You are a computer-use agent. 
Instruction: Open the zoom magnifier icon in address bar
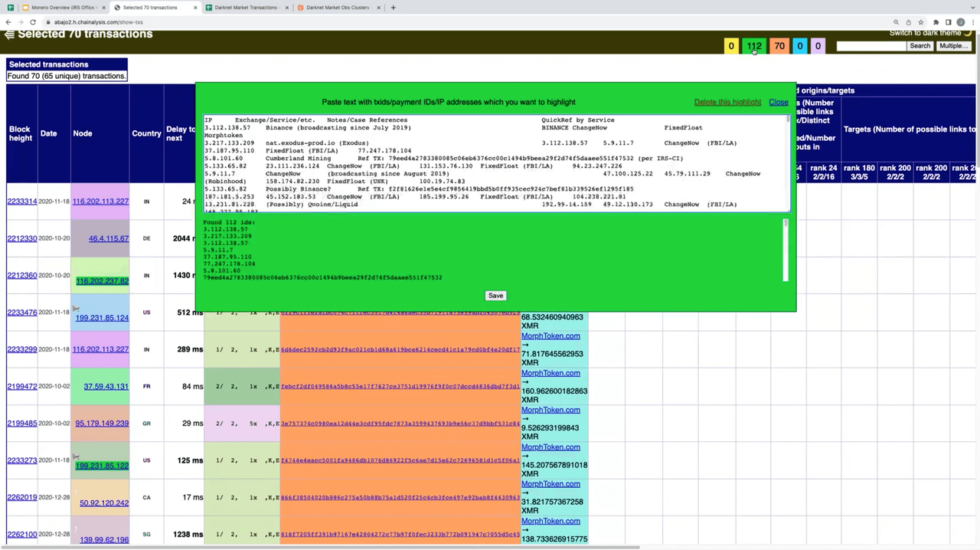[x=896, y=22]
